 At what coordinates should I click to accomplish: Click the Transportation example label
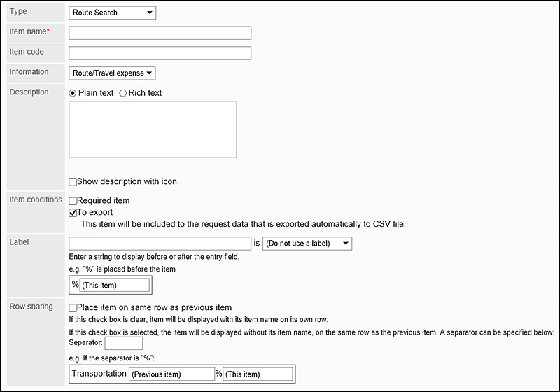pos(99,373)
